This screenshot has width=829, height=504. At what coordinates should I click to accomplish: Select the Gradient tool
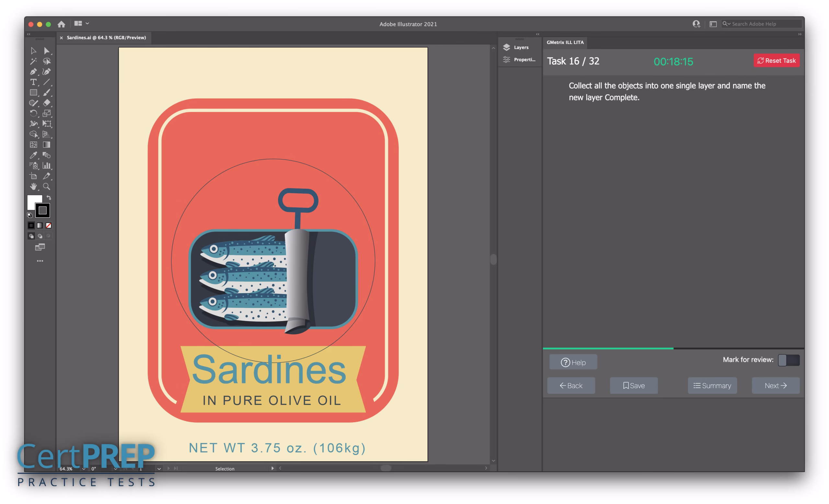[x=47, y=145]
